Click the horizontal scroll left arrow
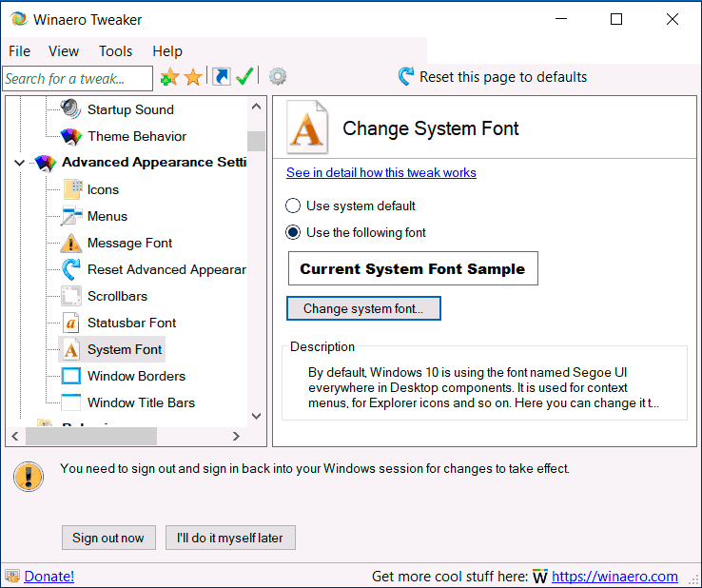 [x=15, y=436]
